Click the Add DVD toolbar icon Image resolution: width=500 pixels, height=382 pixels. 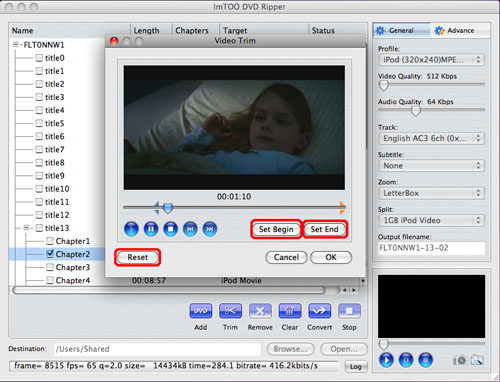click(201, 311)
